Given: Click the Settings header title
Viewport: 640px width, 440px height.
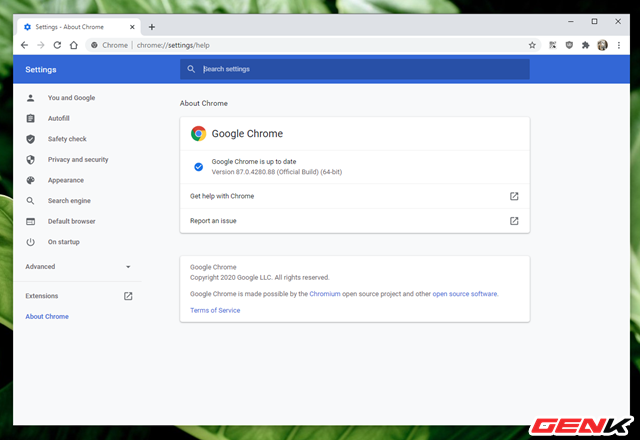Looking at the screenshot, I should pyautogui.click(x=41, y=70).
